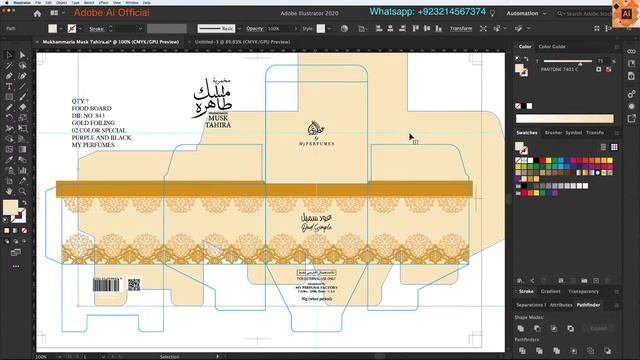The image size is (640, 360).
Task: Select the Zoom magnifier tool
Action: [x=22, y=191]
